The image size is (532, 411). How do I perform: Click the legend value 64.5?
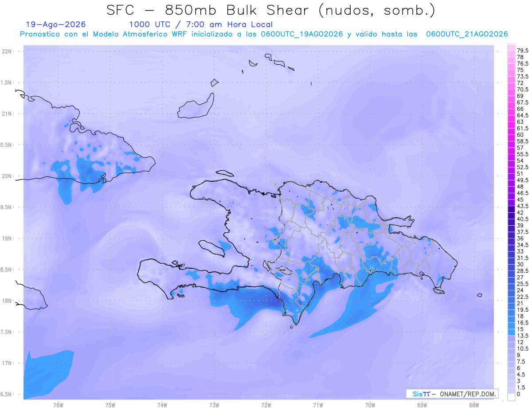523,115
